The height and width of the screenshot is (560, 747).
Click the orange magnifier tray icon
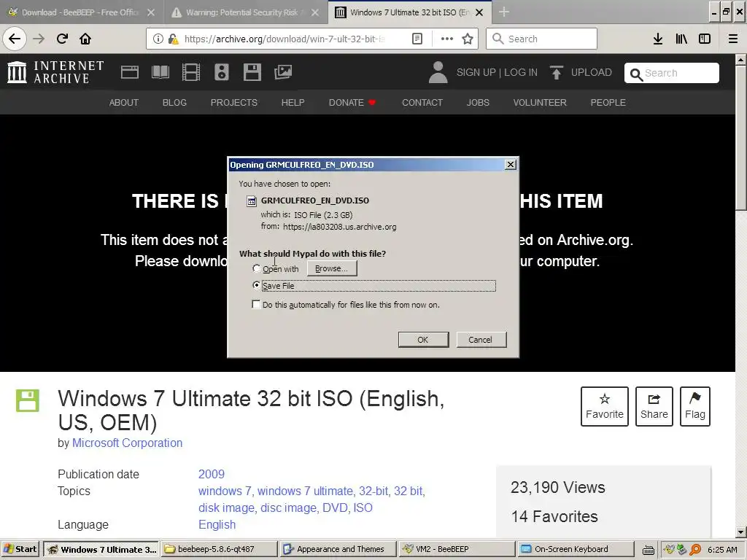click(695, 550)
